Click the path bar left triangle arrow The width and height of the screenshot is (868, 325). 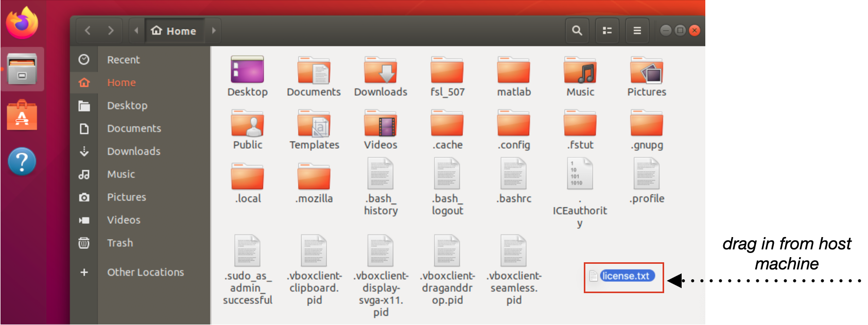(x=136, y=31)
